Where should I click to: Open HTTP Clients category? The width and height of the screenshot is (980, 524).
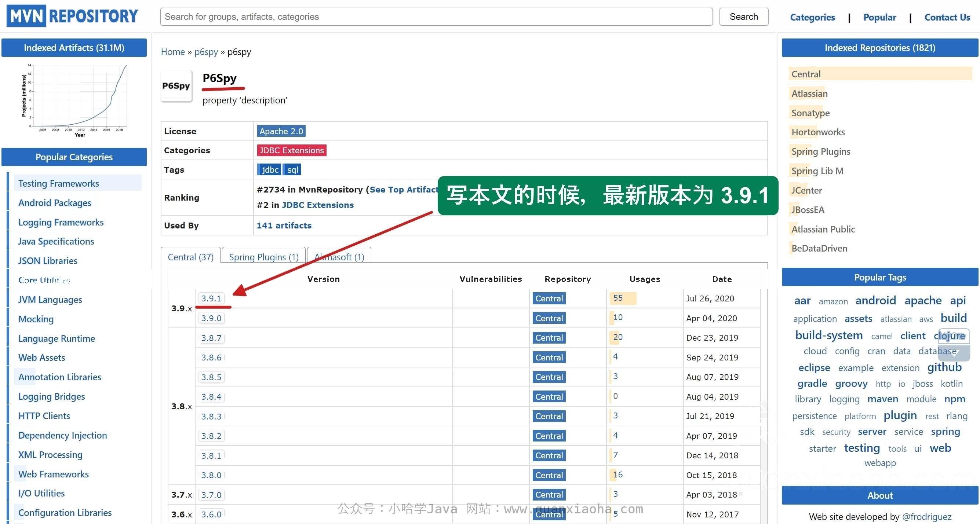coord(44,416)
